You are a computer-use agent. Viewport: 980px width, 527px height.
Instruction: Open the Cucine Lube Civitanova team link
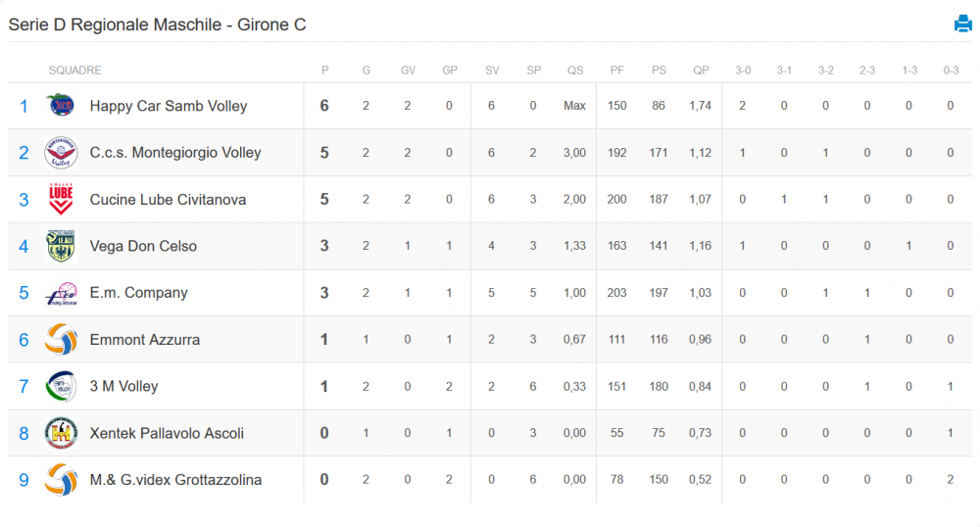tap(168, 200)
